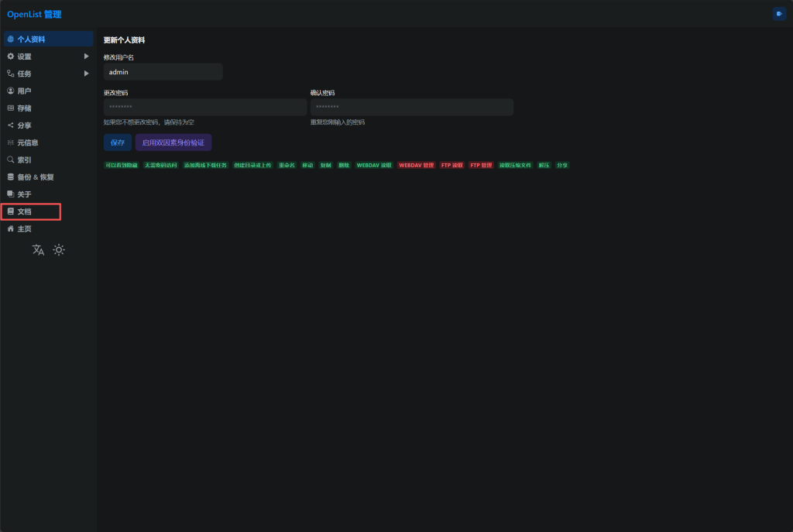Click the logout icon at top right
Viewport: 793px width, 532px height.
[778, 14]
